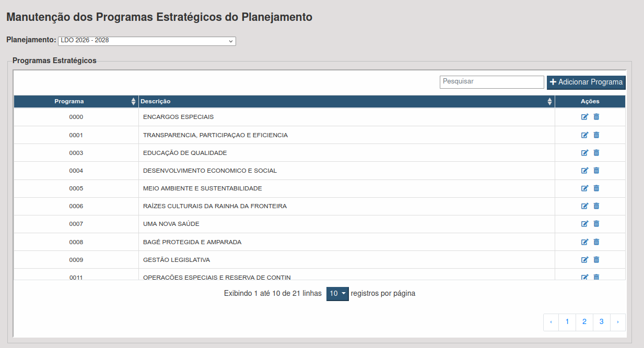
Task: Edit program 0000 ENCARGOS ESPECIAIS
Action: (x=584, y=117)
